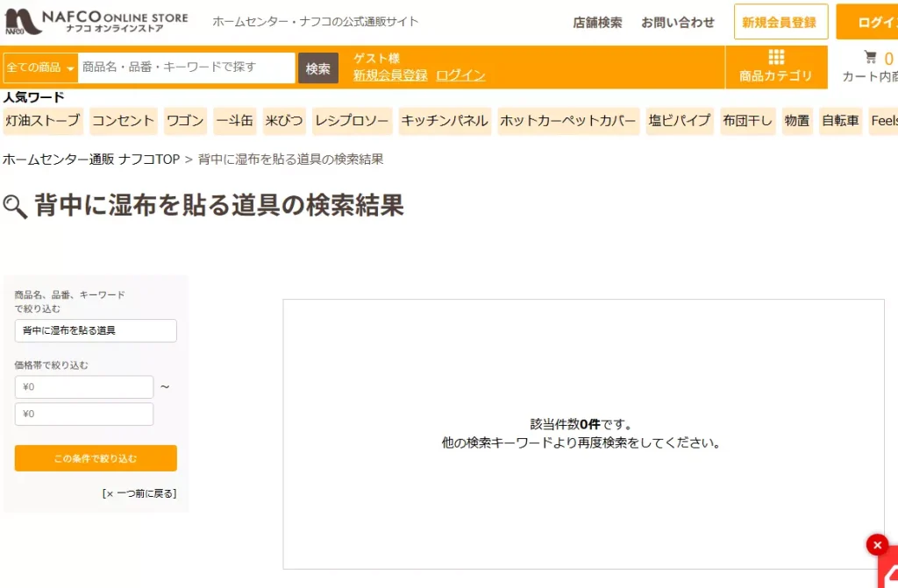Open the お問い合わせ contact link
This screenshot has height=588, width=898.
coord(677,23)
